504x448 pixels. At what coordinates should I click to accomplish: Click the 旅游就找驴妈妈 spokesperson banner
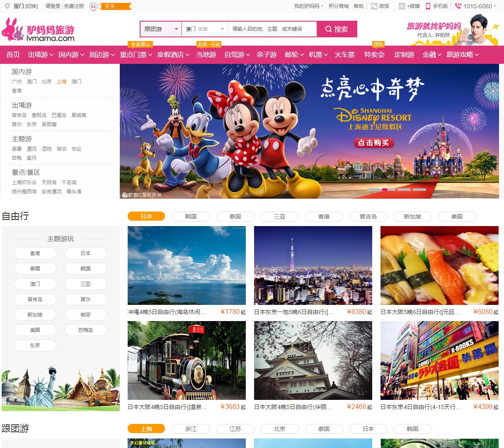(453, 30)
